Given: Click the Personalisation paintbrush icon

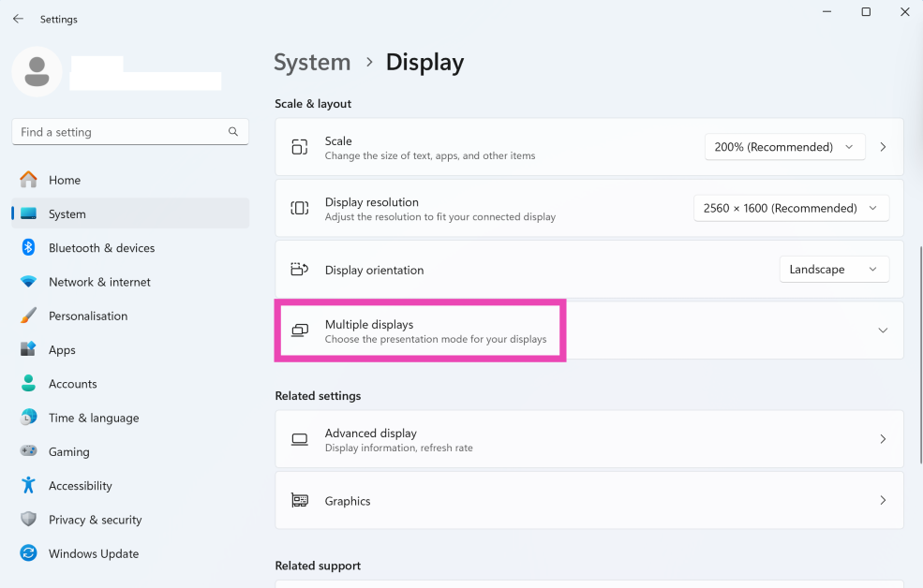Looking at the screenshot, I should (x=28, y=316).
